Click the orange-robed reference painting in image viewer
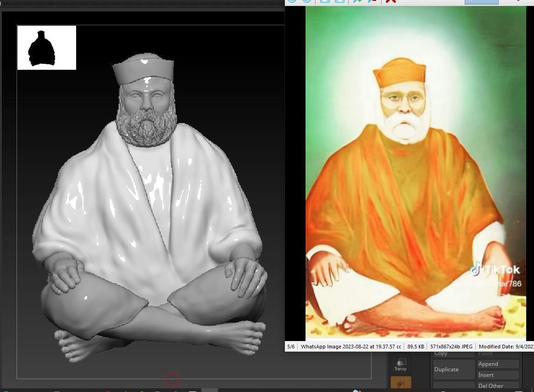This screenshot has height=392, width=534. click(416, 173)
